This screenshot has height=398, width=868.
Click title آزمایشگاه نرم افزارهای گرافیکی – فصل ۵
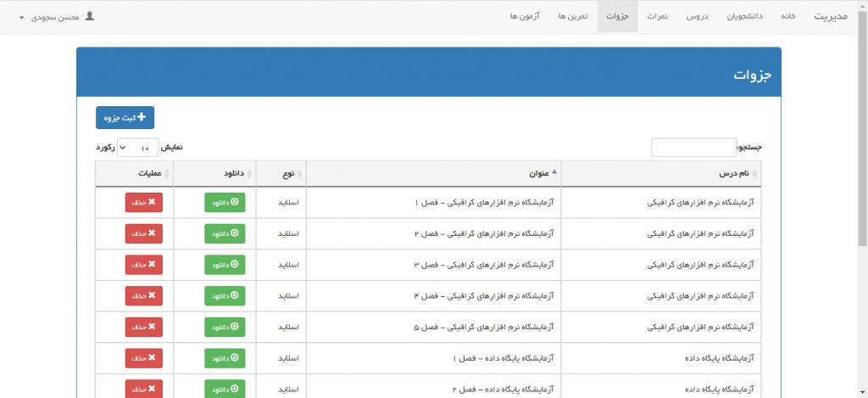click(x=484, y=327)
